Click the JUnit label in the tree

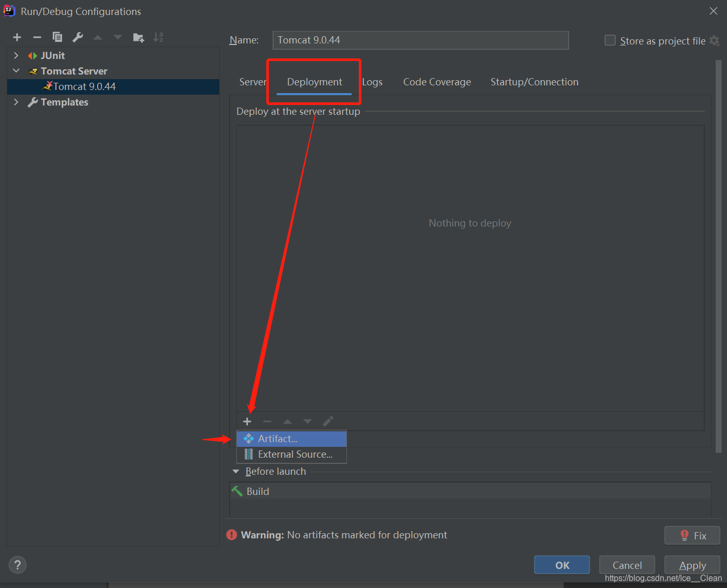click(53, 55)
